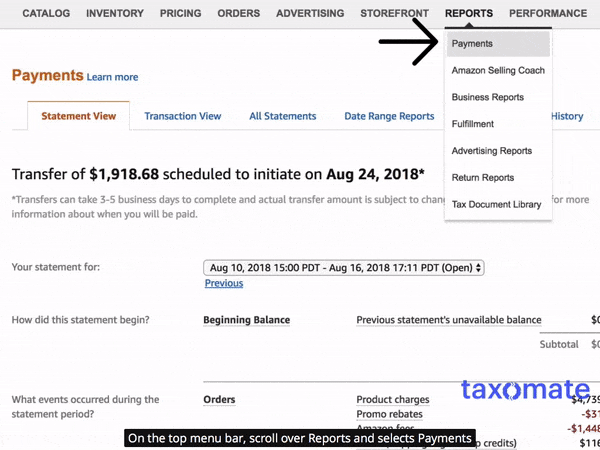The width and height of the screenshot is (600, 450).
Task: Click the Subtotal label
Action: pos(559,344)
